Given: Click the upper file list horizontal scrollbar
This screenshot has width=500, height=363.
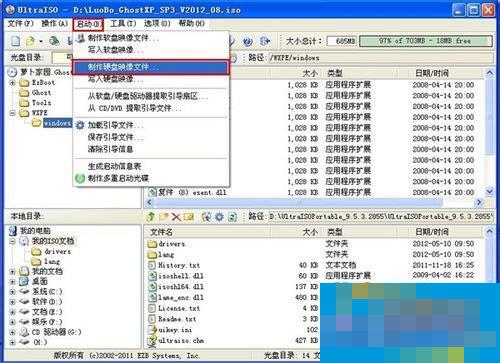Looking at the screenshot, I should click(299, 202).
